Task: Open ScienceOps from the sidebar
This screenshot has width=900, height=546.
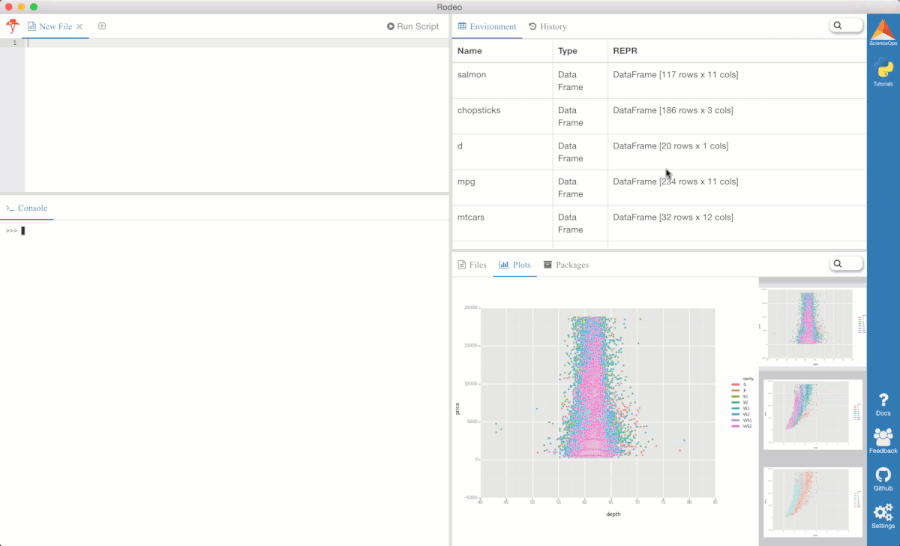Action: 883,33
